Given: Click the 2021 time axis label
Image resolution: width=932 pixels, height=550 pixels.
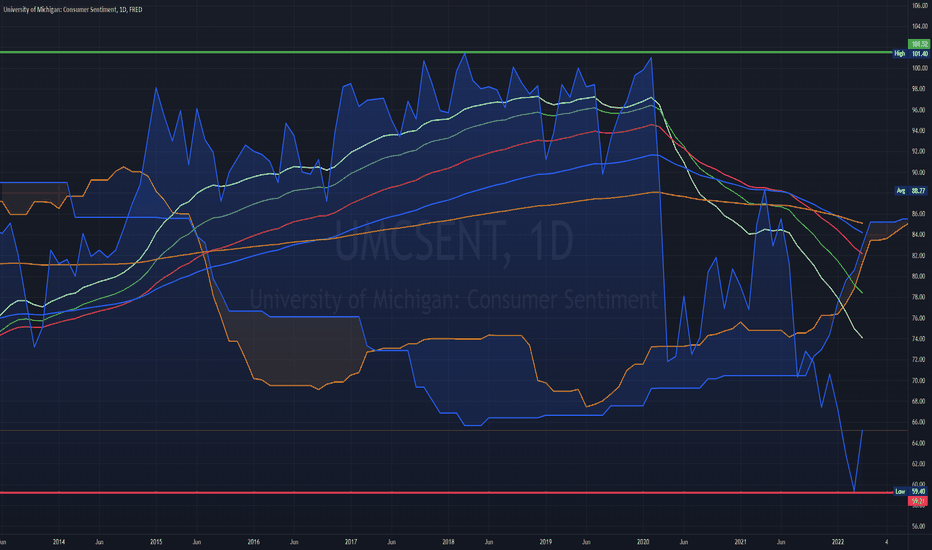Looking at the screenshot, I should click(741, 542).
